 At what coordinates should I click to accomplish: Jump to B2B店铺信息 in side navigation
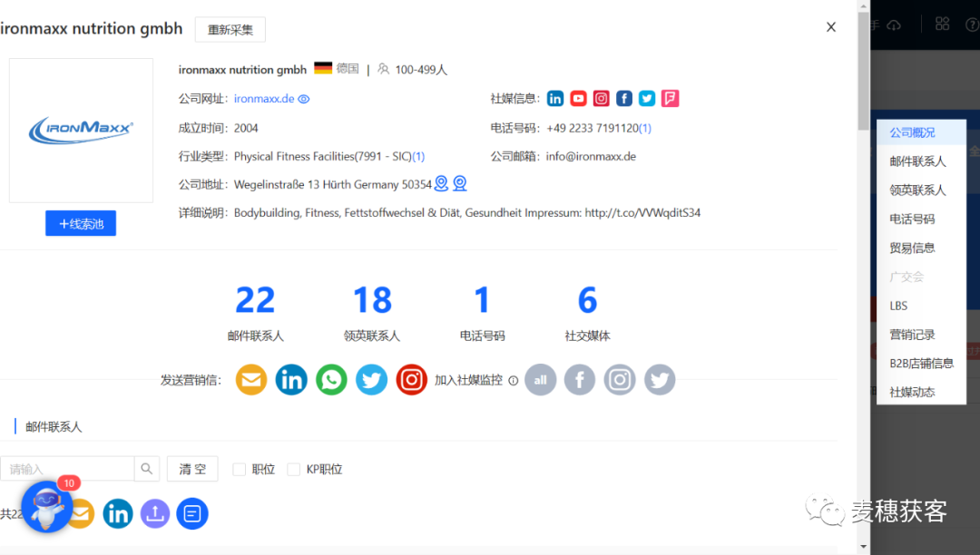(921, 364)
